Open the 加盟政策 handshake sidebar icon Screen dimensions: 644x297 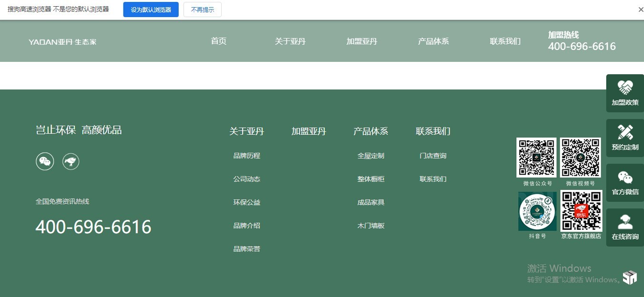click(x=625, y=88)
